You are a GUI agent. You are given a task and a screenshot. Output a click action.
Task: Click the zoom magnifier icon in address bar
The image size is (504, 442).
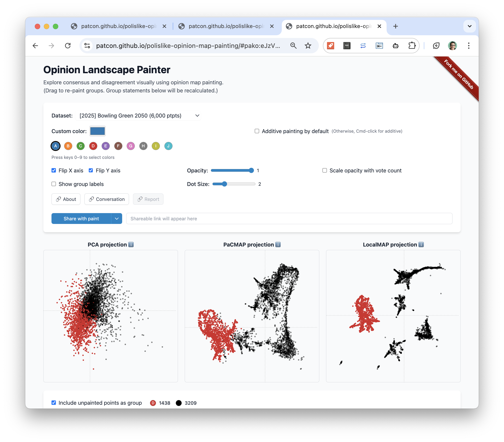point(293,46)
